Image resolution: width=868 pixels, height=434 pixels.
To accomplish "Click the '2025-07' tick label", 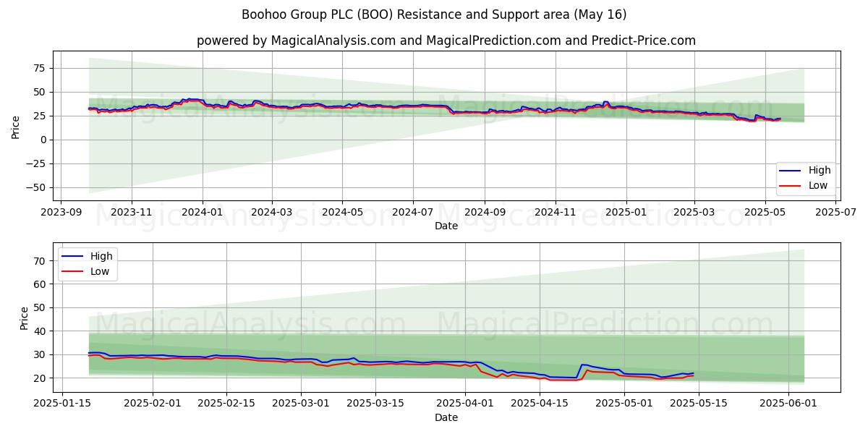I will tap(835, 212).
